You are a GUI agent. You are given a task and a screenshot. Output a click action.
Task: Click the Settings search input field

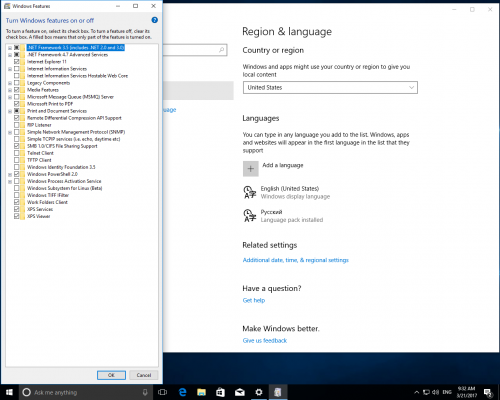[x=195, y=50]
